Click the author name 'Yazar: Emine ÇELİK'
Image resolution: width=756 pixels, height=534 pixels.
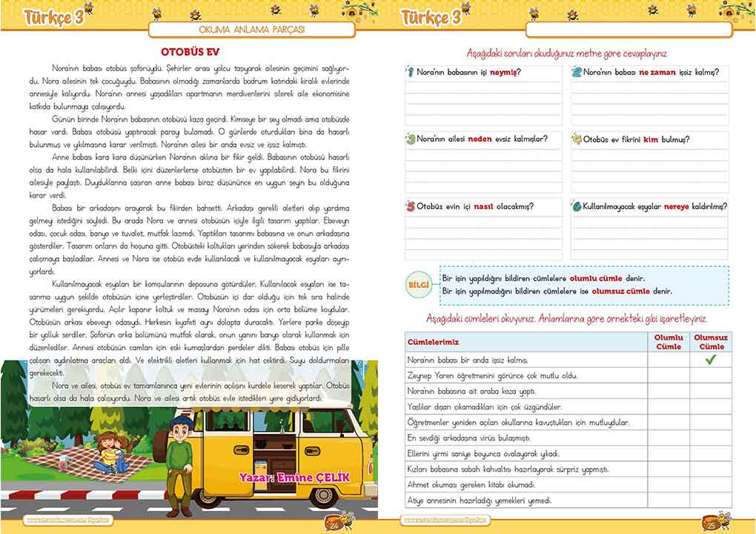point(294,478)
